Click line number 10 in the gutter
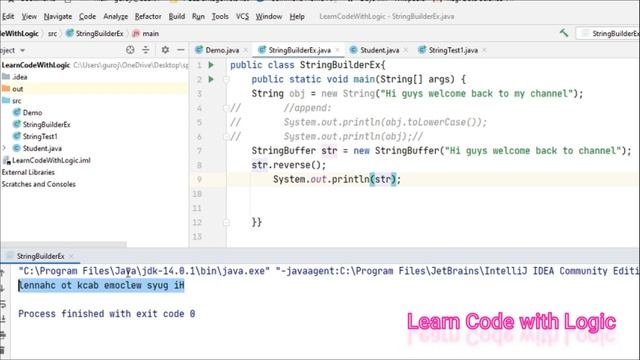Viewport: 640px width, 360px height. 197,194
